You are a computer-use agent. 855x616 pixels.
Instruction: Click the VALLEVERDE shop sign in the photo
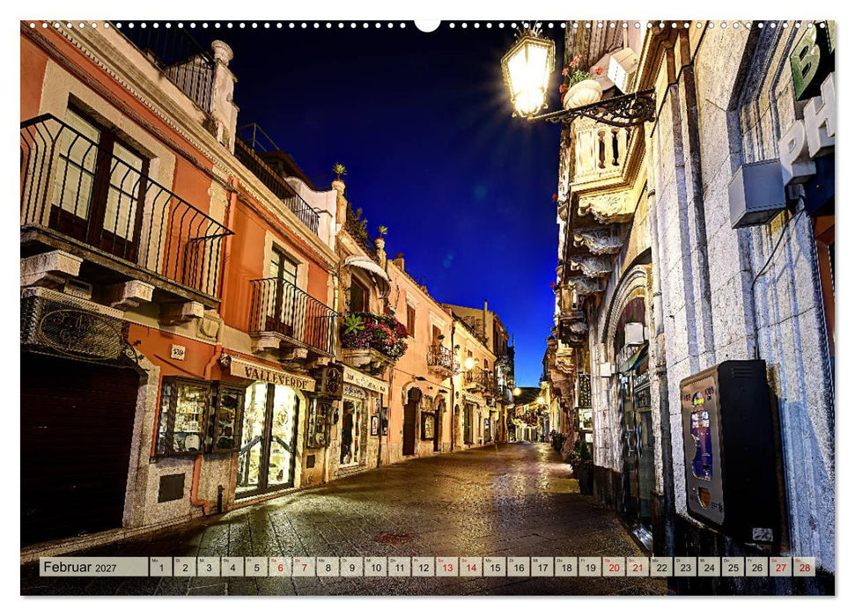[274, 377]
